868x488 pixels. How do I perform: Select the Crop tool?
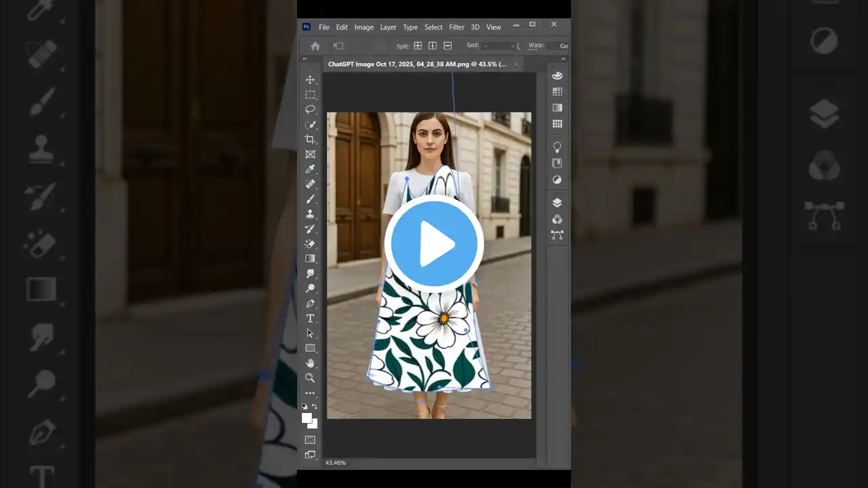(x=310, y=140)
